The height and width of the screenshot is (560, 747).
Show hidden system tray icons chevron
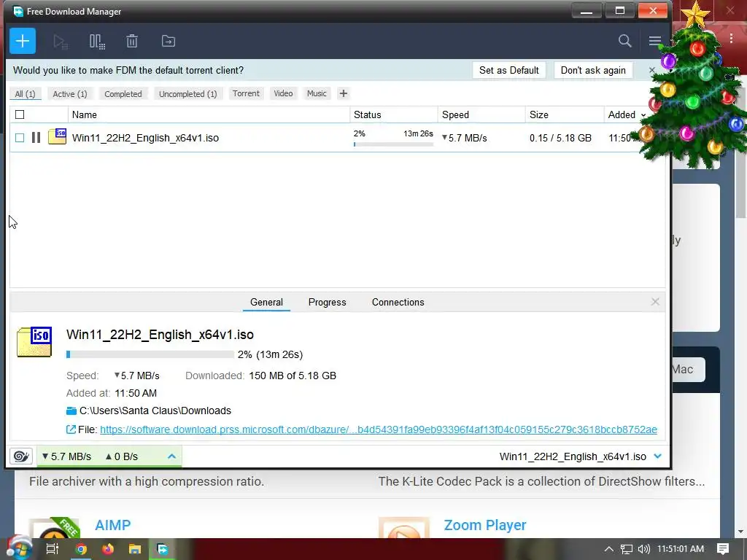(x=609, y=549)
